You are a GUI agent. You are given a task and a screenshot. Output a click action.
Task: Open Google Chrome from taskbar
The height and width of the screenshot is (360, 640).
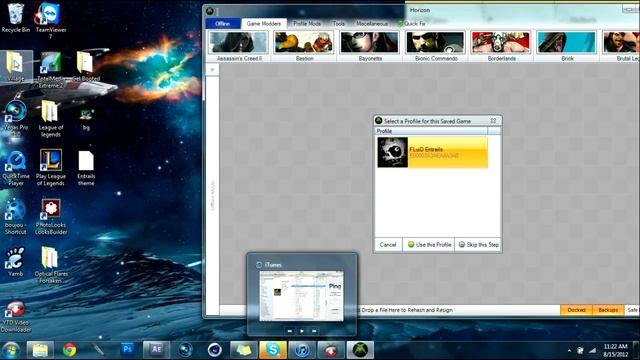[69, 350]
